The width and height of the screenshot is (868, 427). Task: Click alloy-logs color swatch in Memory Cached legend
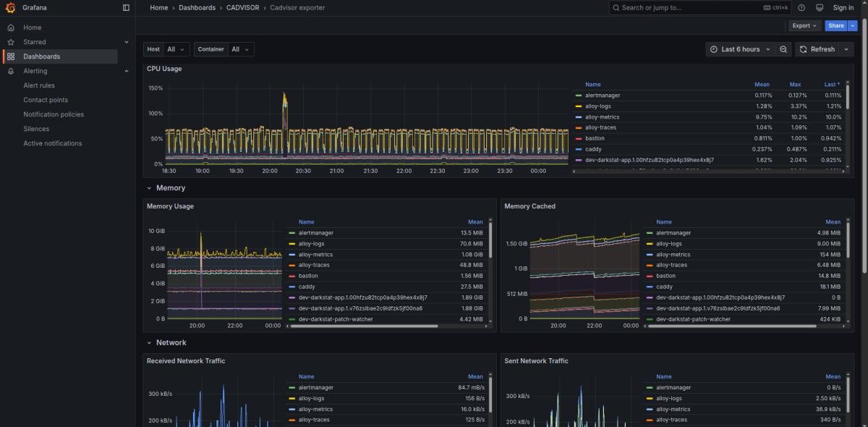tap(650, 244)
